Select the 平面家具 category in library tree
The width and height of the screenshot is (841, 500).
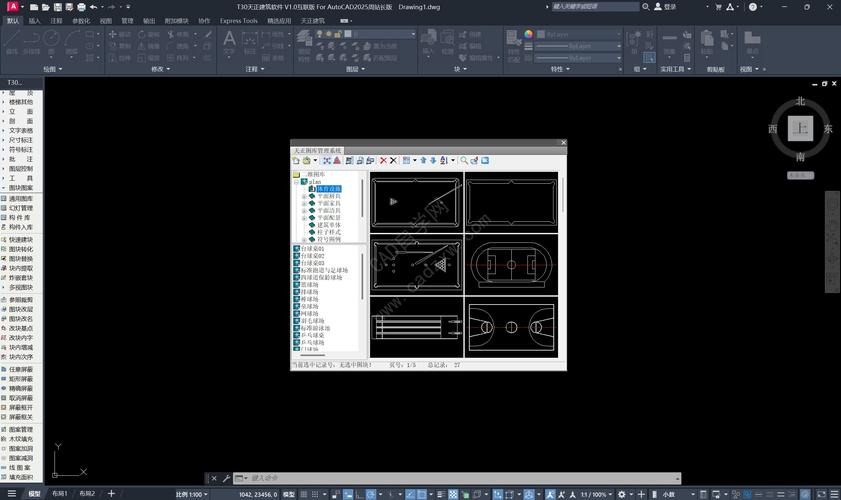pos(328,204)
